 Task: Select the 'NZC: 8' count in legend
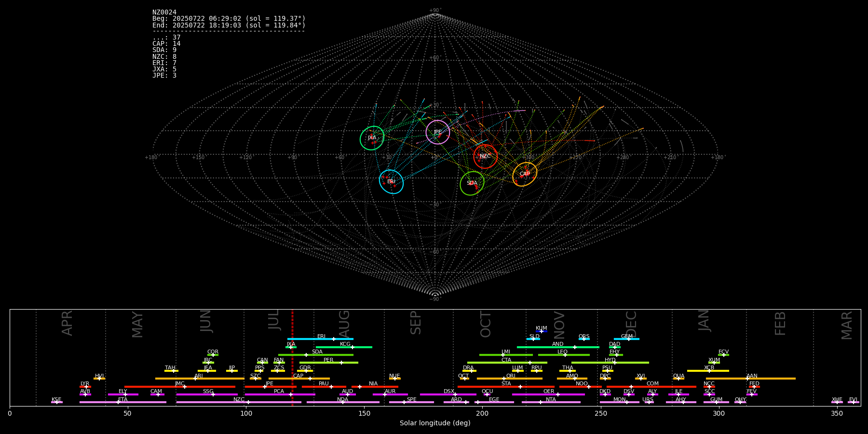(x=164, y=57)
